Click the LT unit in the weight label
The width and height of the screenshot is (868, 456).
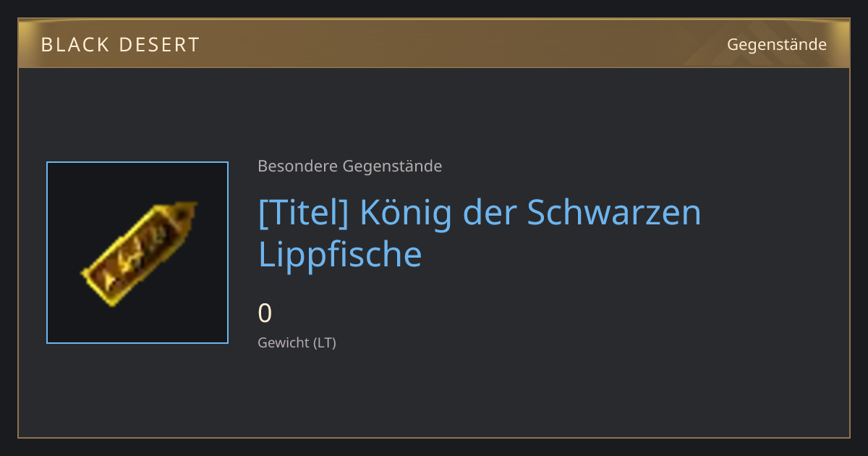coord(325,342)
